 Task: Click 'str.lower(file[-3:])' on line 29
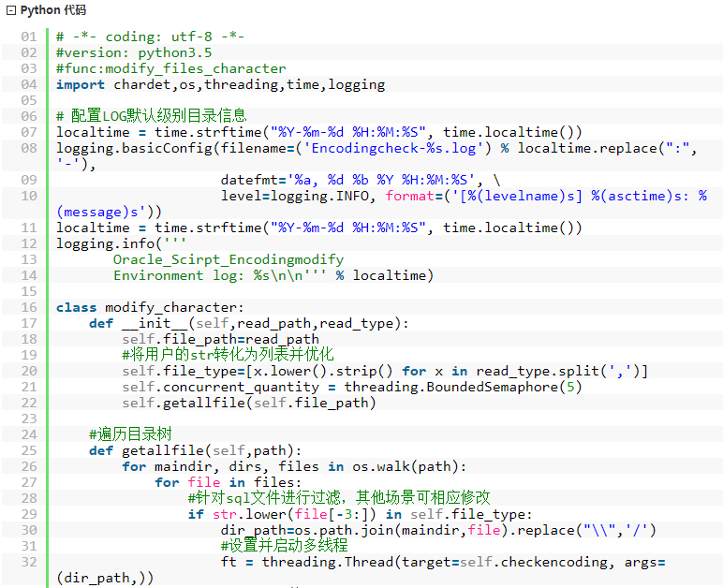[294, 514]
